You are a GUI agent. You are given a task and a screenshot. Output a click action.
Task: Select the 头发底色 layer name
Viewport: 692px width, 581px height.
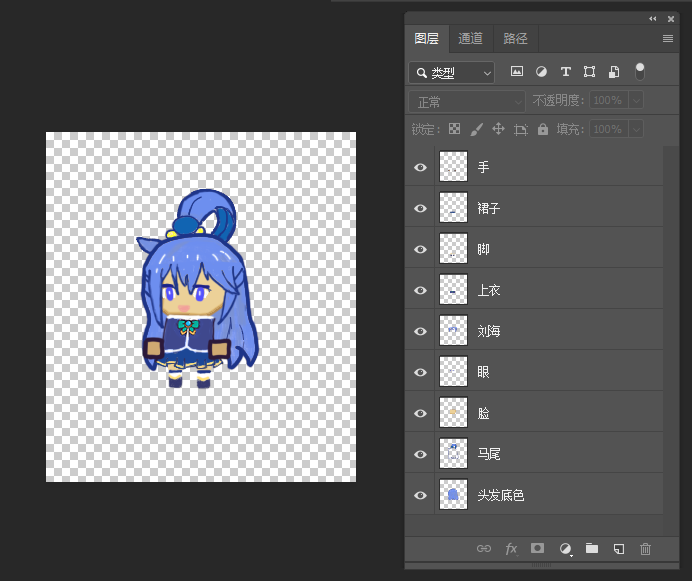(500, 495)
